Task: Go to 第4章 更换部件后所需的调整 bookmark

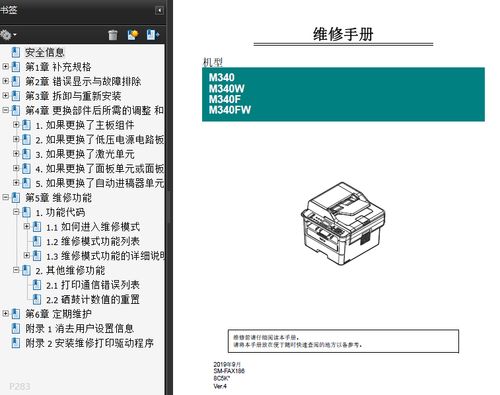Action: pyautogui.click(x=94, y=110)
